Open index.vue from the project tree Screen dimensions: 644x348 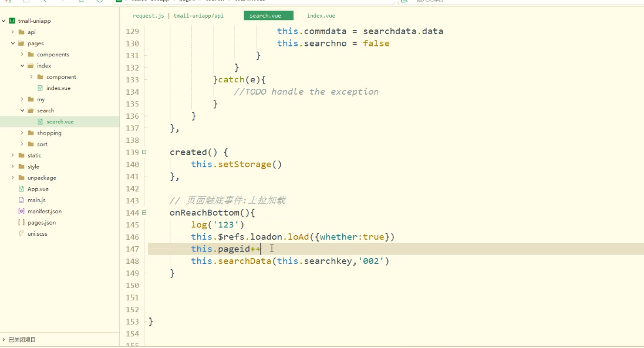tap(58, 88)
